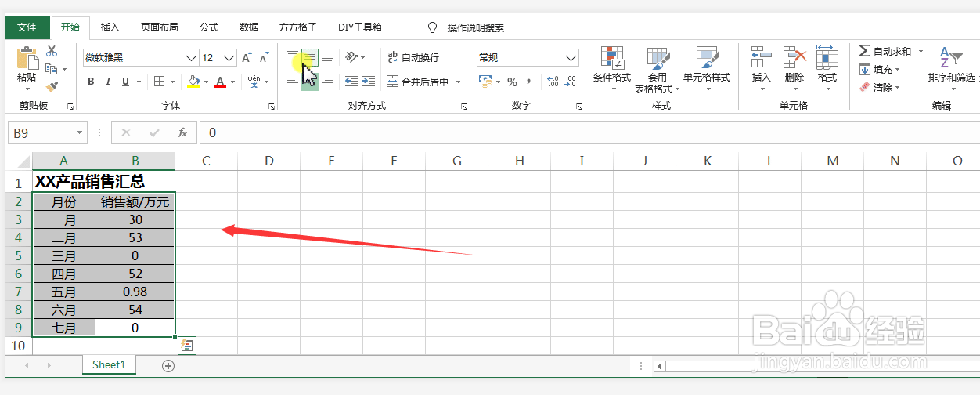Click 自动求和 AutoSum
The image size is (980, 395).
[885, 51]
